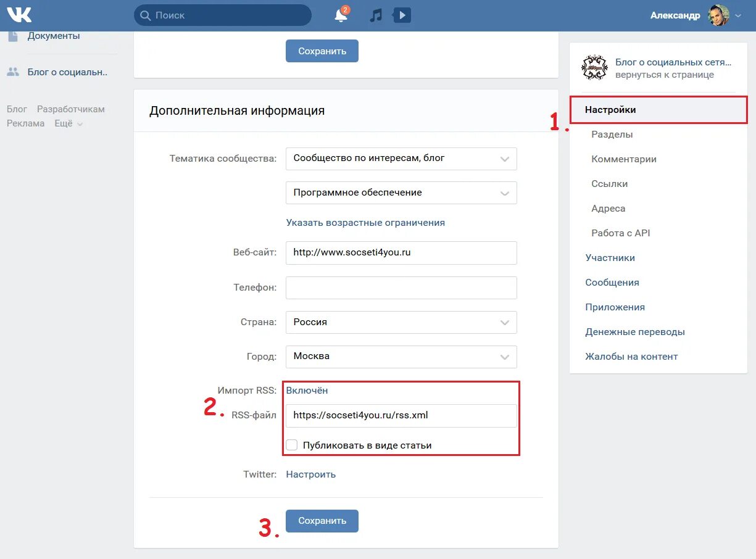Focus the Поиск search field

pyautogui.click(x=223, y=15)
